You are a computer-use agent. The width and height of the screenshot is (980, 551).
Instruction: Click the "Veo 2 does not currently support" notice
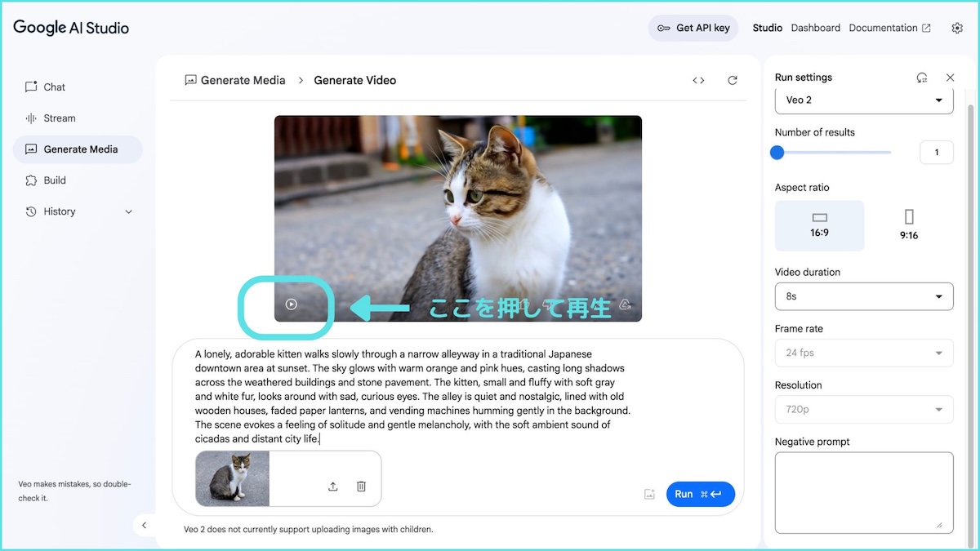309,530
